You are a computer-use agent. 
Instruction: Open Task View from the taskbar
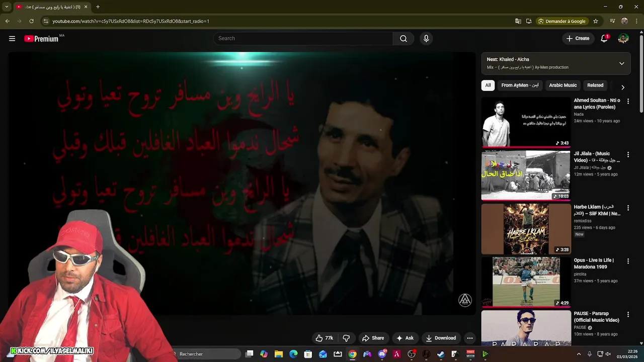[249, 354]
